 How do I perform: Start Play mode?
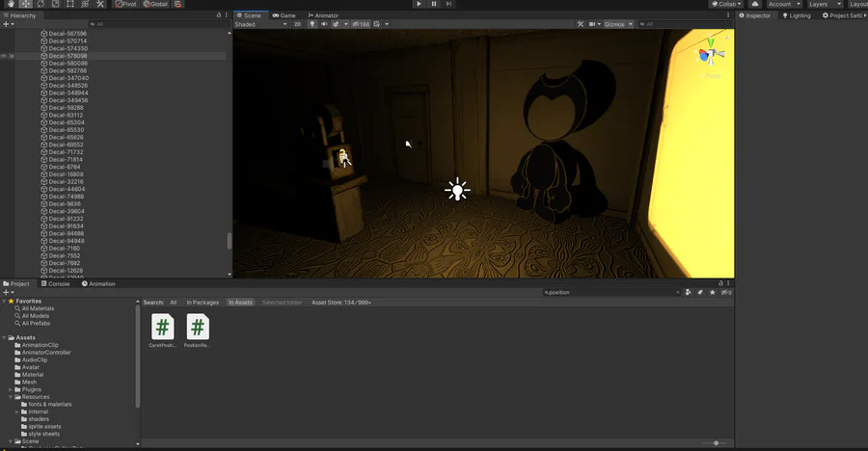point(420,4)
